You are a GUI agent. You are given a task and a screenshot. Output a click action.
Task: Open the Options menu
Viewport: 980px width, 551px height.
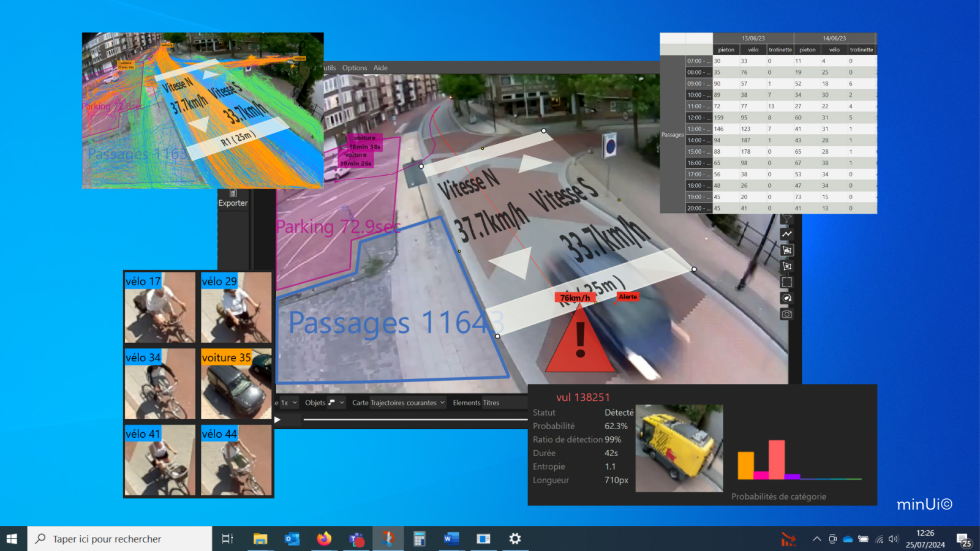354,68
